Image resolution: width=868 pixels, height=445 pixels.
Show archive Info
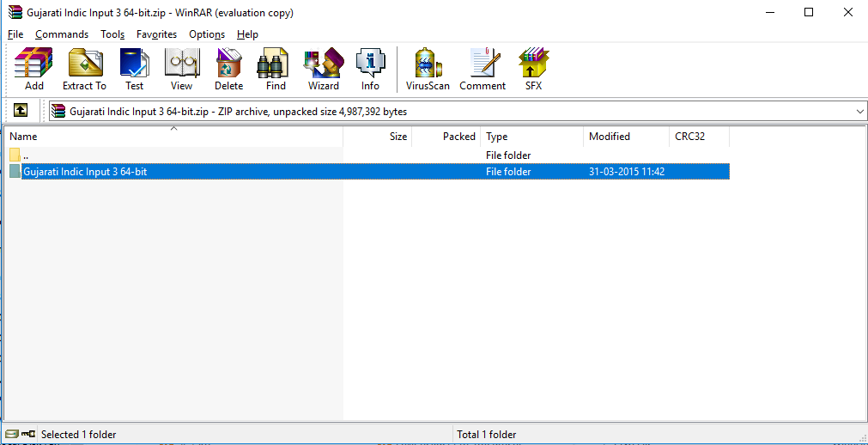click(370, 69)
